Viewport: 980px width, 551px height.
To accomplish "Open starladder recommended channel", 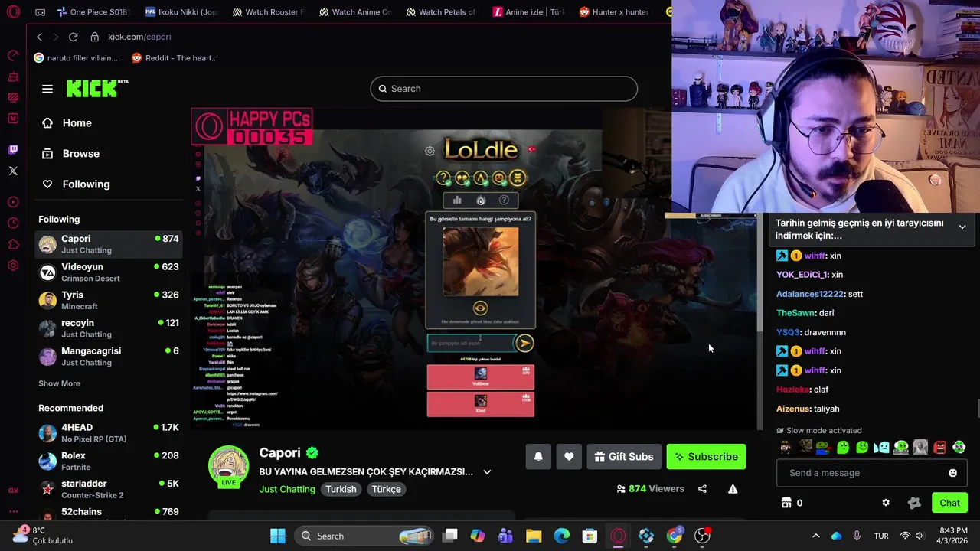I will (109, 489).
